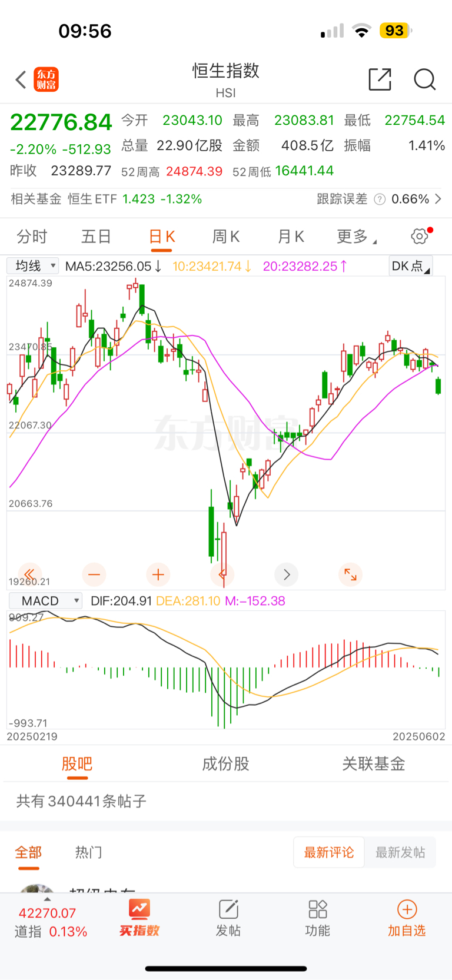
Task: Open the 关联基金 tab
Action: [374, 764]
